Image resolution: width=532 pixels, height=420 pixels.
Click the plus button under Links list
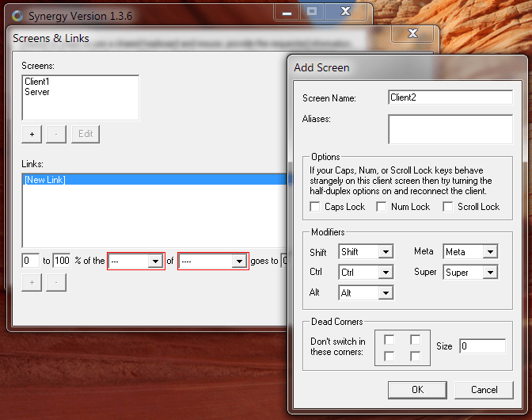32,282
